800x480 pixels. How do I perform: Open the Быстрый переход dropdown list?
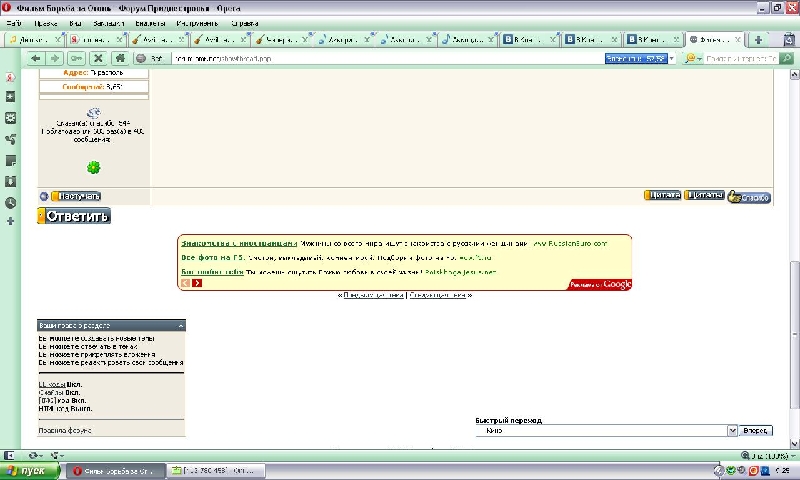click(732, 430)
